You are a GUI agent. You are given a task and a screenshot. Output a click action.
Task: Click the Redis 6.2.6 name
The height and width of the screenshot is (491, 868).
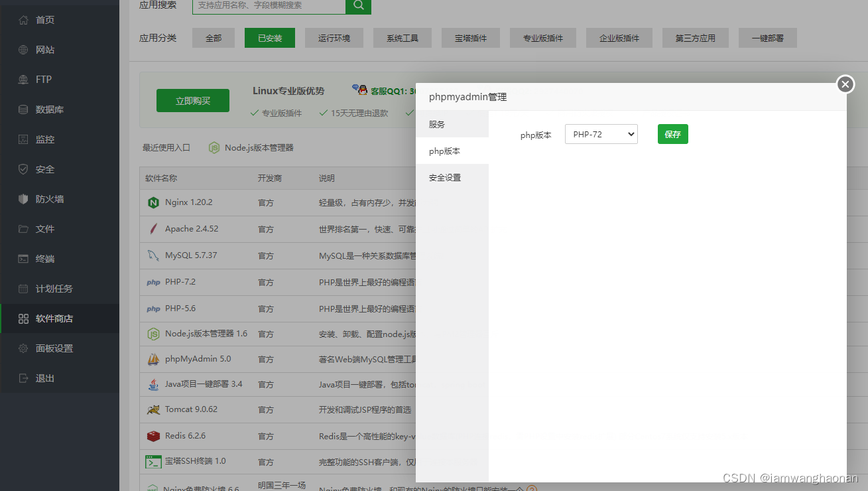(186, 436)
